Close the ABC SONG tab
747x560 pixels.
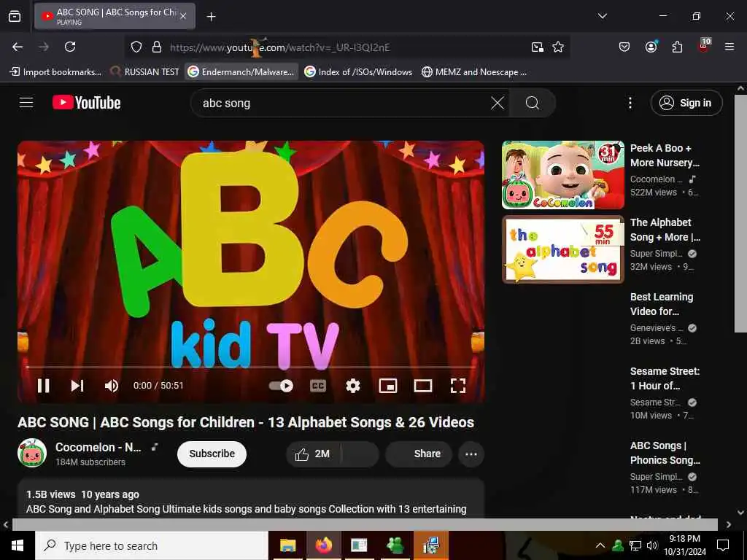tap(183, 16)
